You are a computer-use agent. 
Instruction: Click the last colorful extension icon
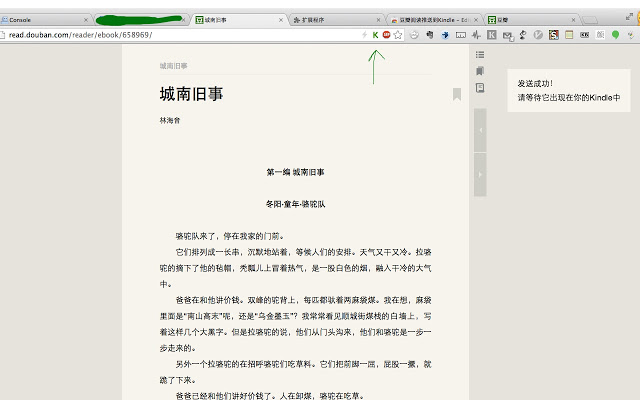(x=631, y=35)
